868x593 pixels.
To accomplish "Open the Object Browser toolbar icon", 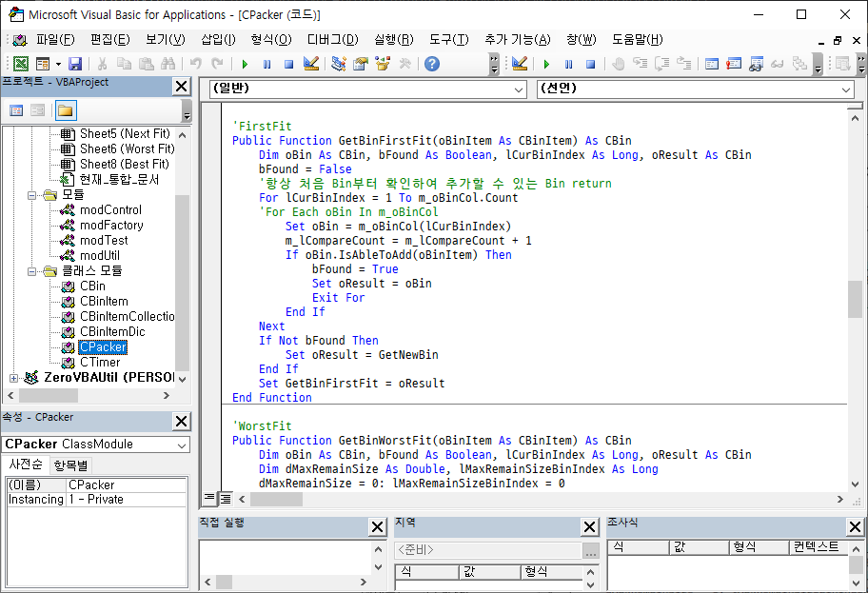I will coord(383,64).
